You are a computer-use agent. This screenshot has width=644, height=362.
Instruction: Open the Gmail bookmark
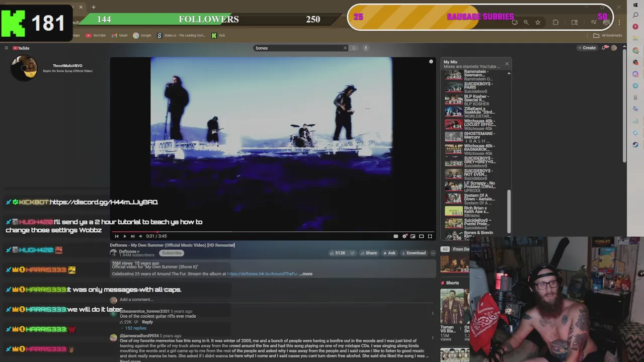point(120,35)
